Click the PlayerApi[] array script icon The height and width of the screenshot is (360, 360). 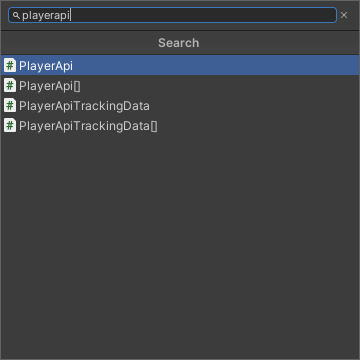click(x=10, y=86)
